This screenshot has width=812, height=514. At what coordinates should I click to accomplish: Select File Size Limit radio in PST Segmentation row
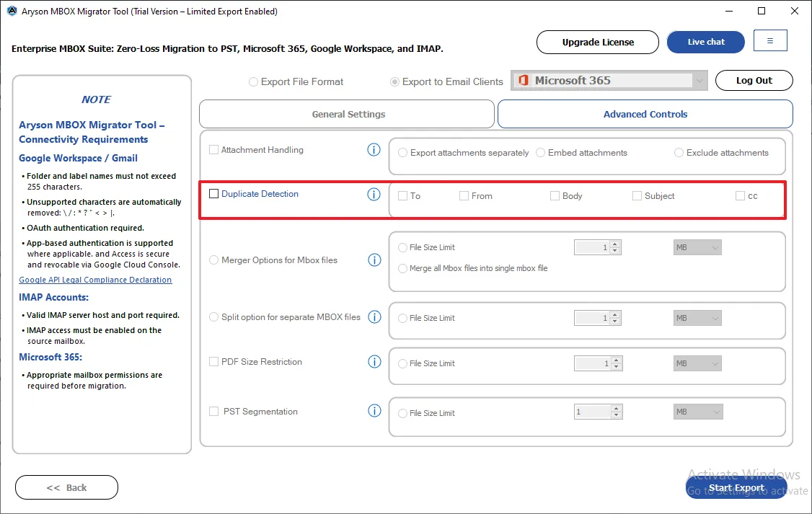coord(402,413)
